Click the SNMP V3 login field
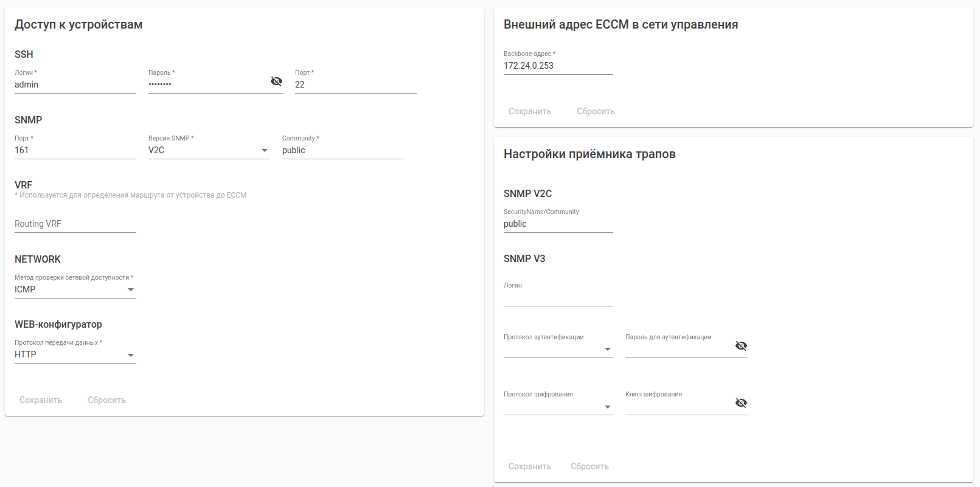Viewport: 980px width, 487px height. click(558, 297)
